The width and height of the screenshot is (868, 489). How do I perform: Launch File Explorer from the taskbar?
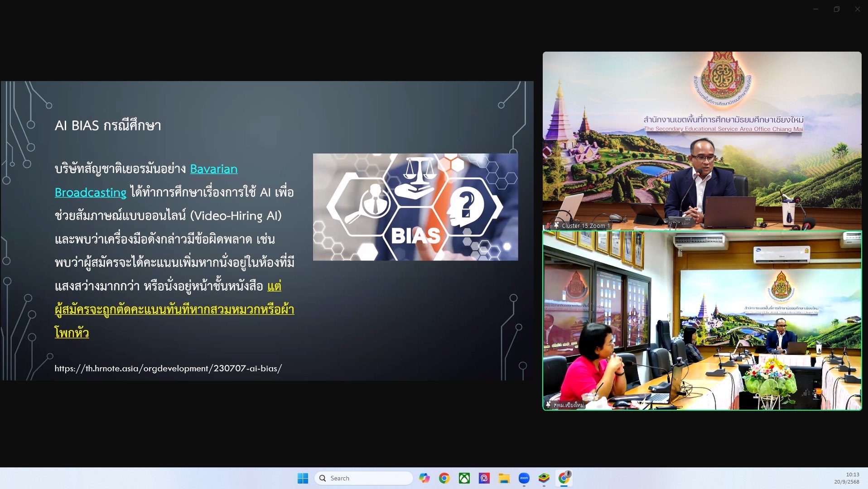(x=504, y=478)
